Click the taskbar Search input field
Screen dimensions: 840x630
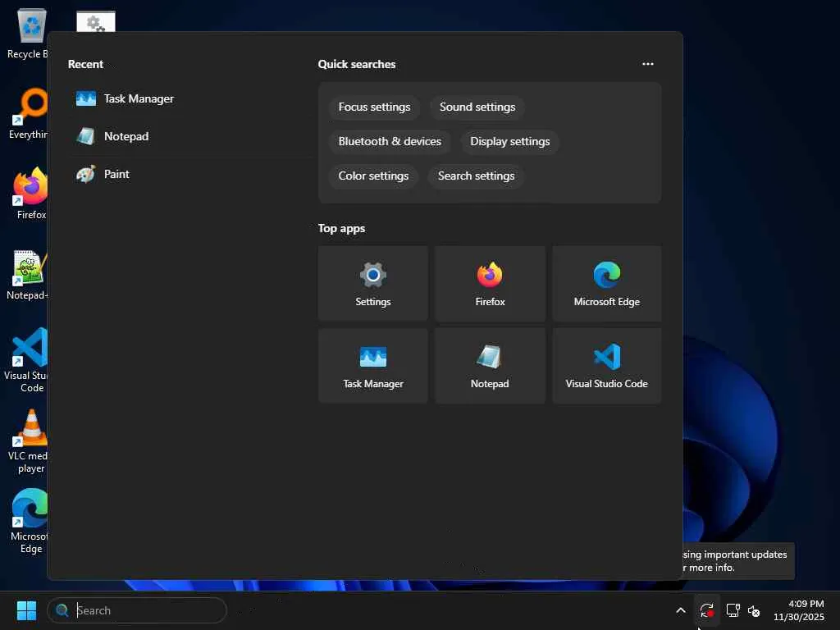coord(137,610)
